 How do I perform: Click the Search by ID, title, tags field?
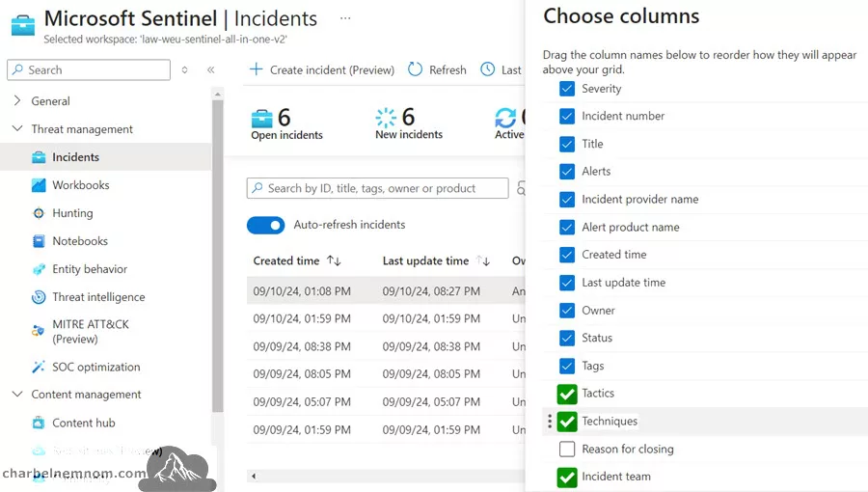(x=377, y=188)
